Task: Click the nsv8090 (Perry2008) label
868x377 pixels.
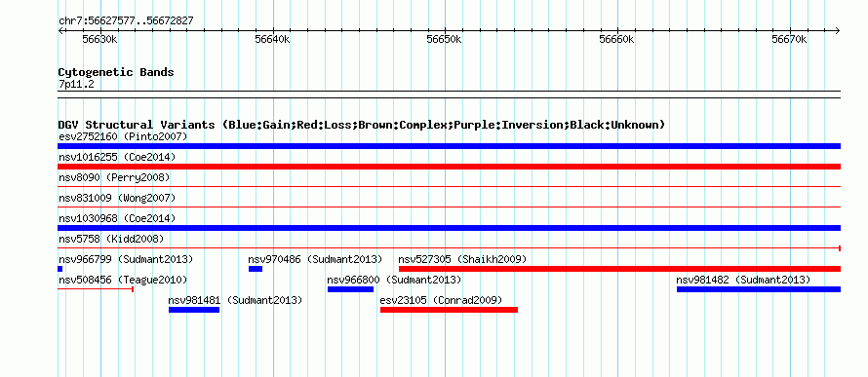Action: pos(114,177)
